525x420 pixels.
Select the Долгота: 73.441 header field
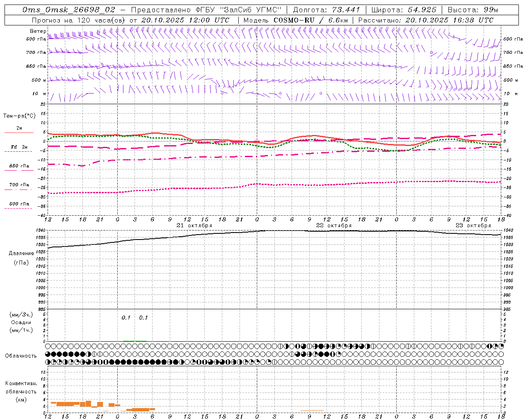click(326, 10)
